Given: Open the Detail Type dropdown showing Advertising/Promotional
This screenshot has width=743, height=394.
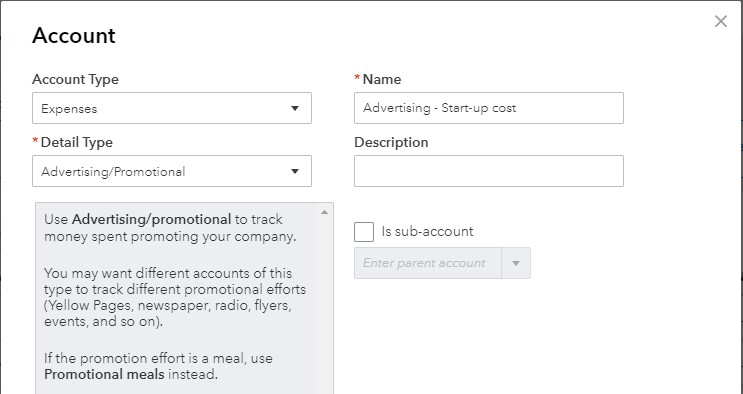Looking at the screenshot, I should click(x=172, y=171).
